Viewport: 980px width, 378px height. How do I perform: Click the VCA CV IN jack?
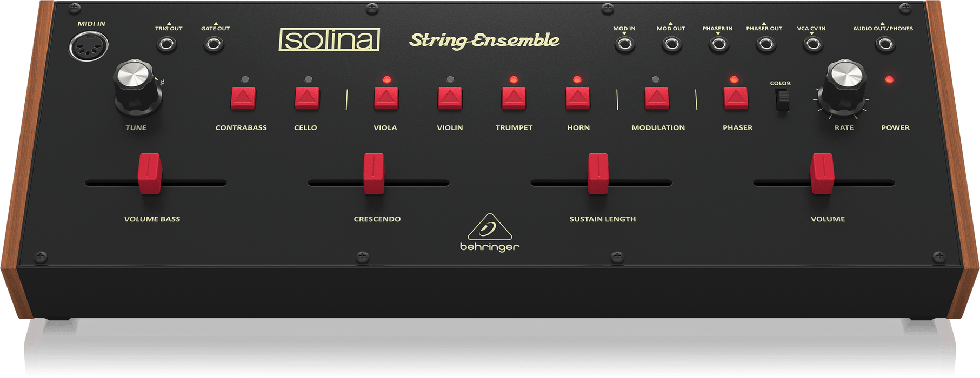[x=813, y=44]
